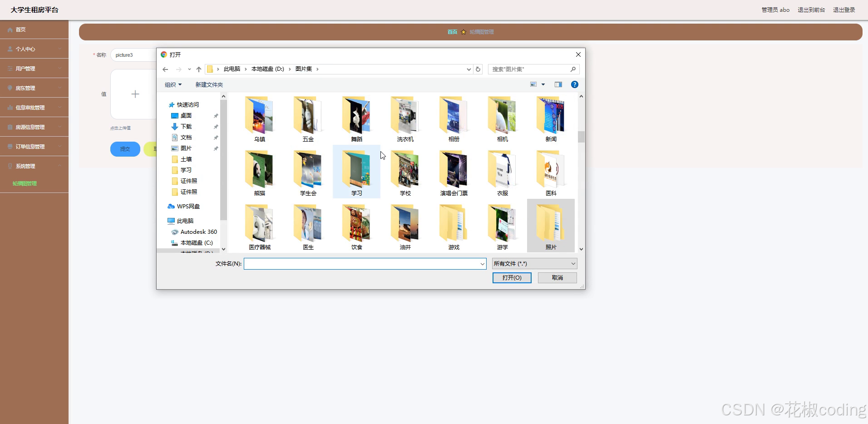The image size is (868, 424).
Task: Click the 搜索"图片集" search box
Action: point(533,69)
